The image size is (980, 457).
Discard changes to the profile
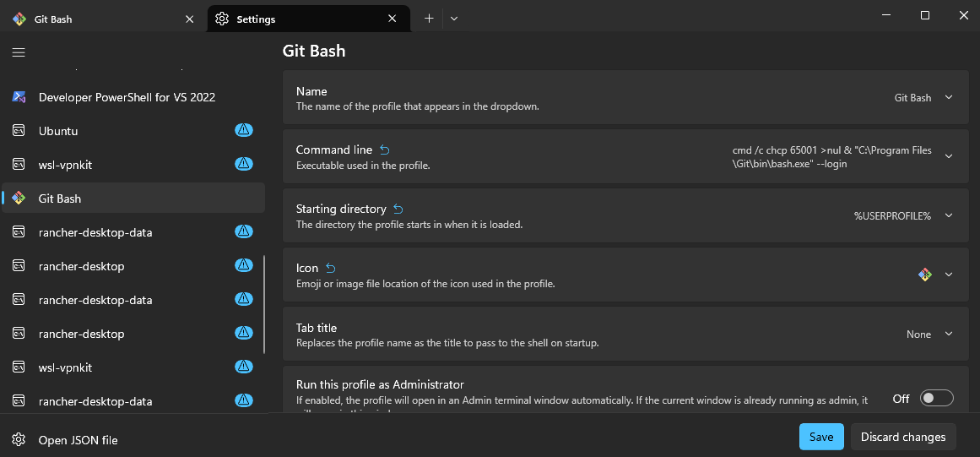click(x=903, y=437)
